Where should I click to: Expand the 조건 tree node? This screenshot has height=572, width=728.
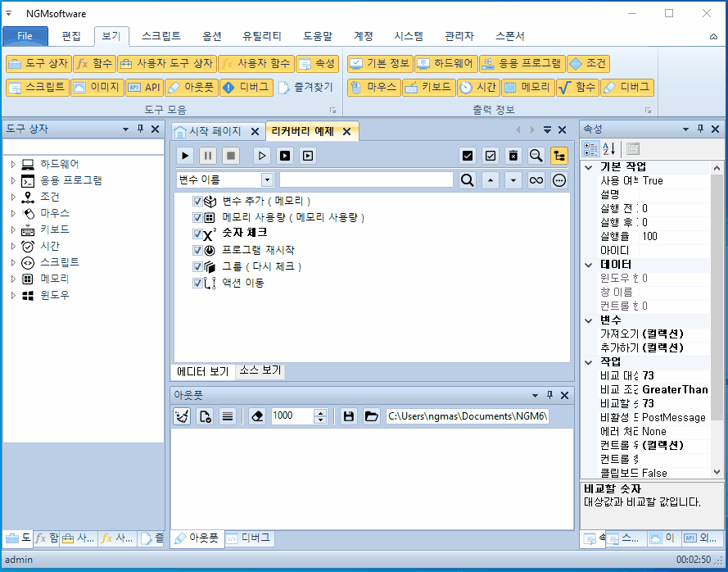13,197
